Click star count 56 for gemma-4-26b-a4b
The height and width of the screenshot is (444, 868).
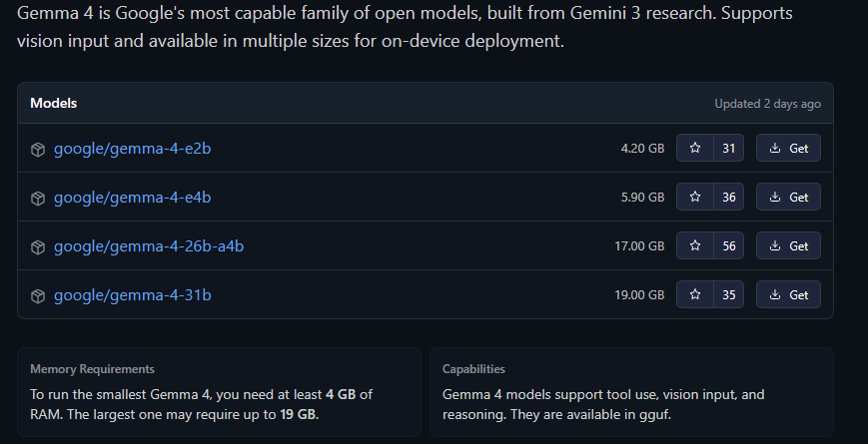pyautogui.click(x=728, y=246)
